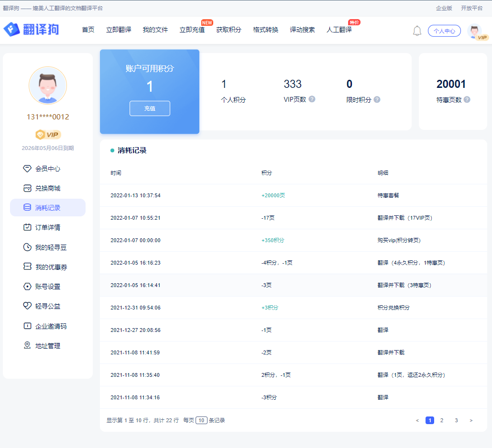492x448 pixels.
Task: Click previous page arrow in pagination
Action: [417, 420]
